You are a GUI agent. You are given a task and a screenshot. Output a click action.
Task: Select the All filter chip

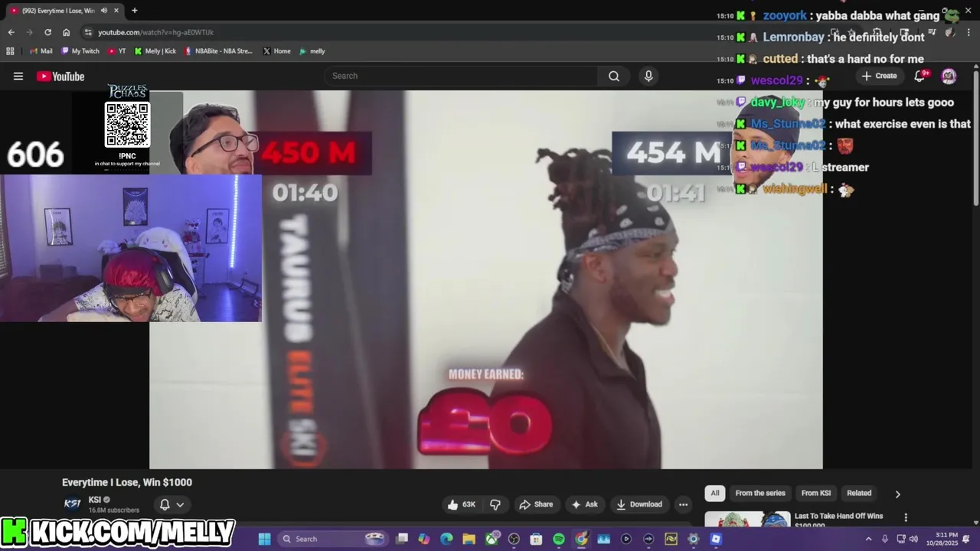point(715,494)
